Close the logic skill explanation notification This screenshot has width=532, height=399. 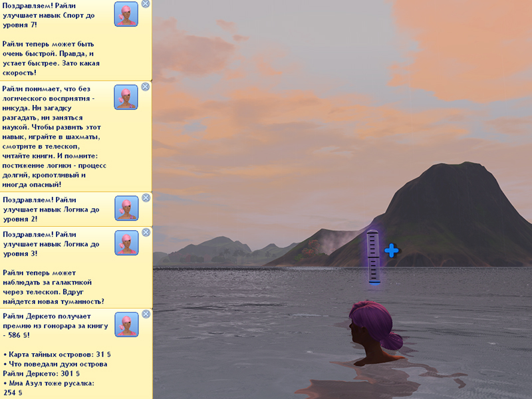click(x=146, y=87)
